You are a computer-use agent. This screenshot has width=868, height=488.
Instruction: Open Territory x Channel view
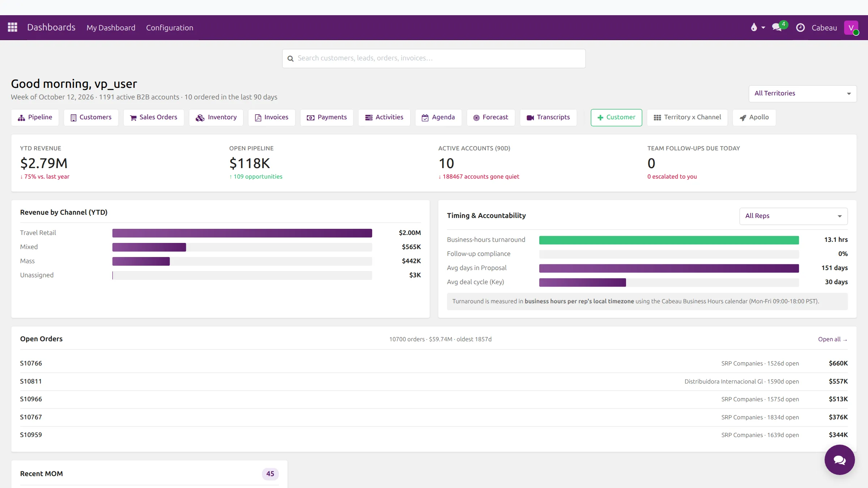tap(687, 117)
